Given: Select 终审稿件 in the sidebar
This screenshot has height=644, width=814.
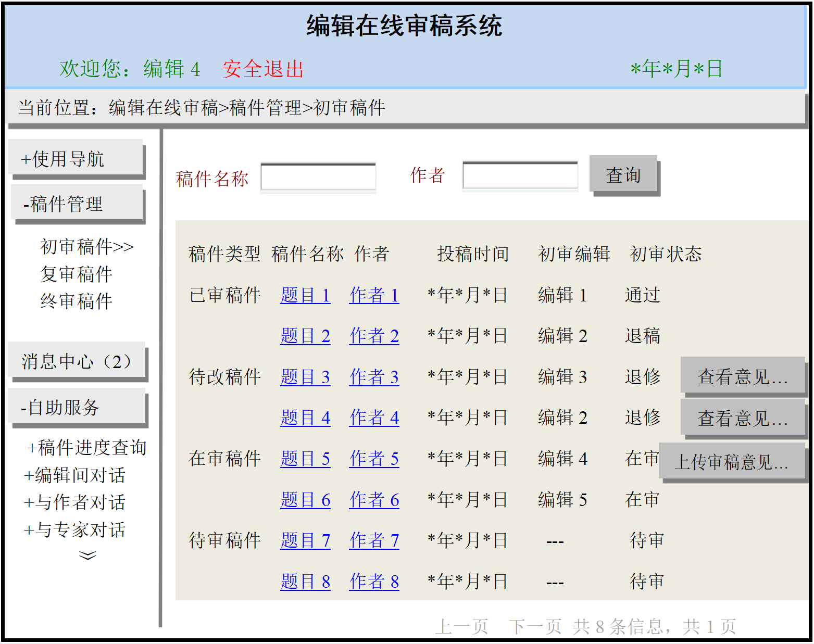Looking at the screenshot, I should click(x=76, y=301).
